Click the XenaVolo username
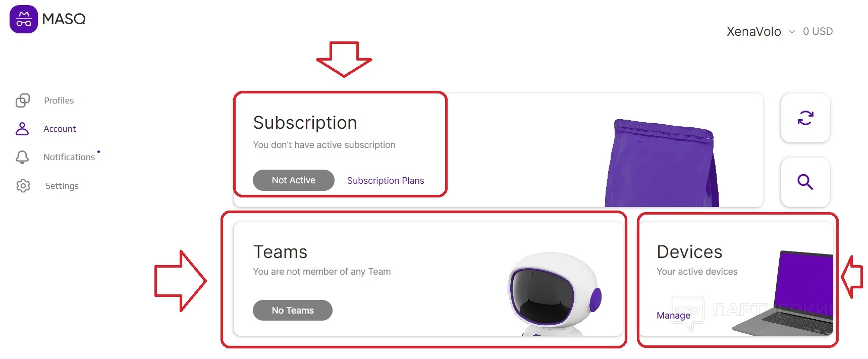868x359 pixels. (x=753, y=31)
